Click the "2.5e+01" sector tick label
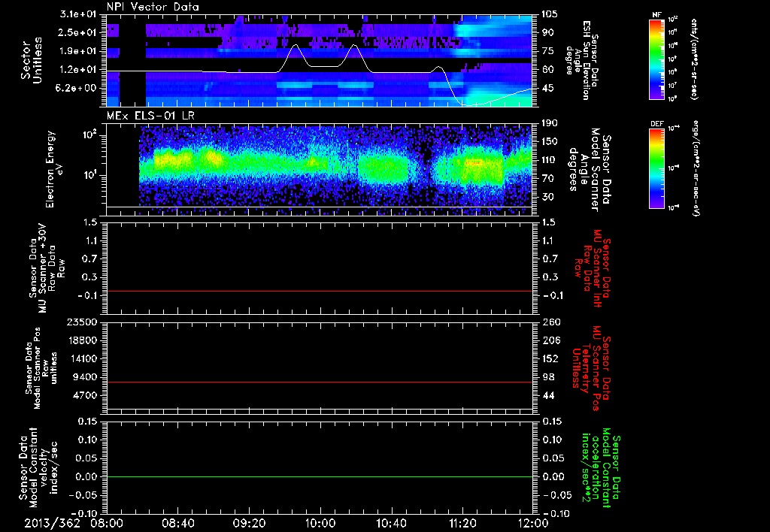This screenshot has height=532, width=770. click(78, 32)
